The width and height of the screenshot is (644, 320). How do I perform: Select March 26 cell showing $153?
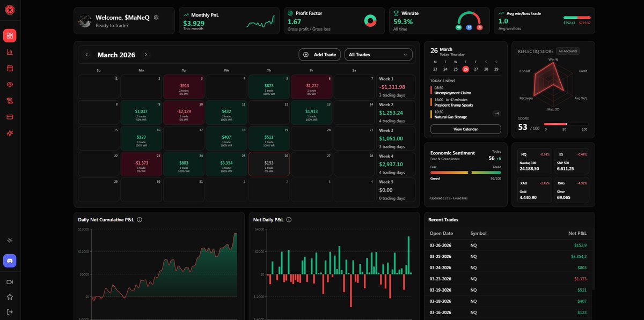(269, 164)
